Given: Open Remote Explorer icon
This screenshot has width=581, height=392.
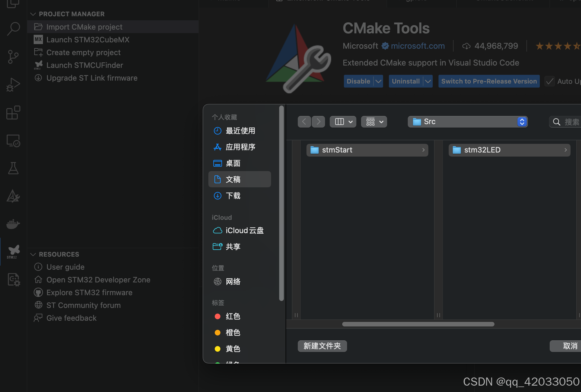Looking at the screenshot, I should point(13,141).
